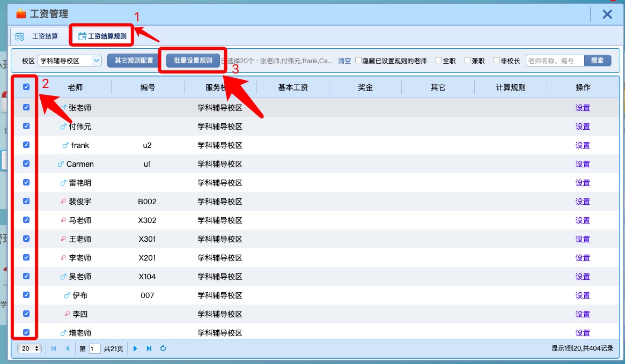Select the teacher name 吴老师

pos(80,277)
